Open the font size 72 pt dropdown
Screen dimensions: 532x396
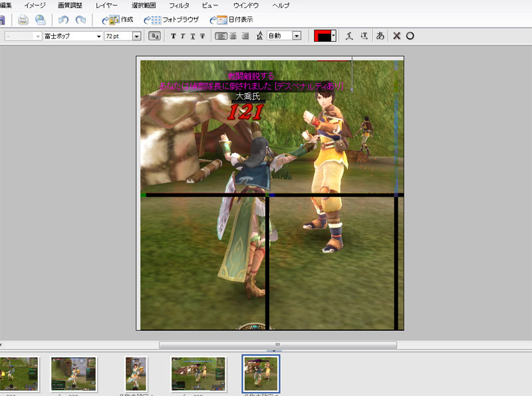coord(137,37)
